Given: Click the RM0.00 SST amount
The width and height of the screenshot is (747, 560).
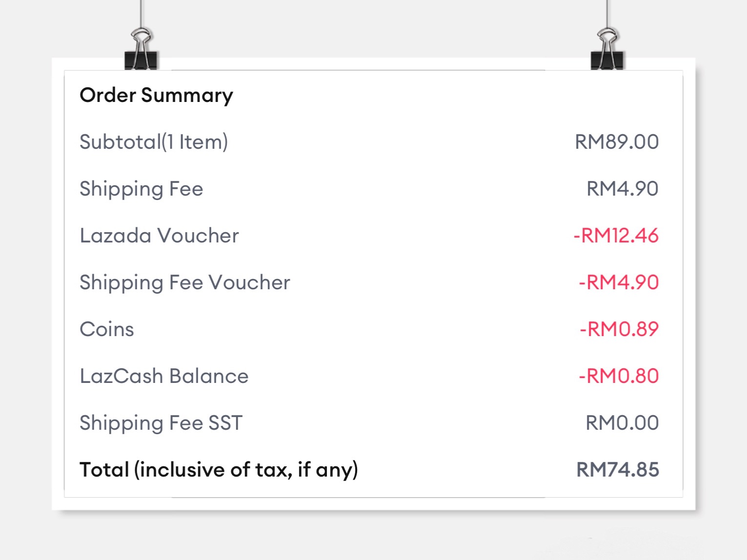Looking at the screenshot, I should click(x=622, y=423).
